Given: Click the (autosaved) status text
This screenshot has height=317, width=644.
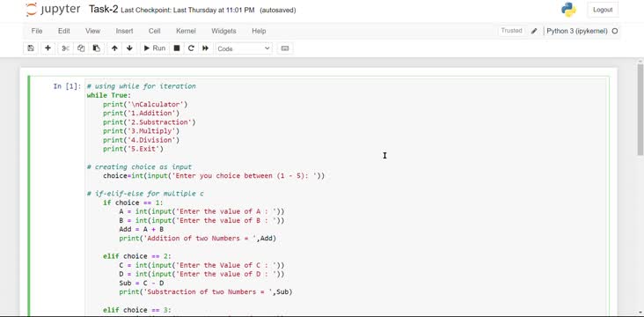Looking at the screenshot, I should pos(278,11).
